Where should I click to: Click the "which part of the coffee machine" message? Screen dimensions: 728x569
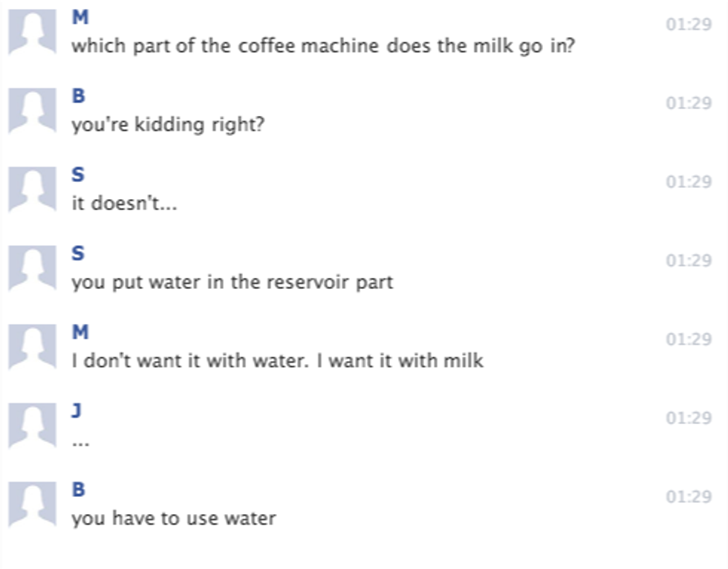323,46
